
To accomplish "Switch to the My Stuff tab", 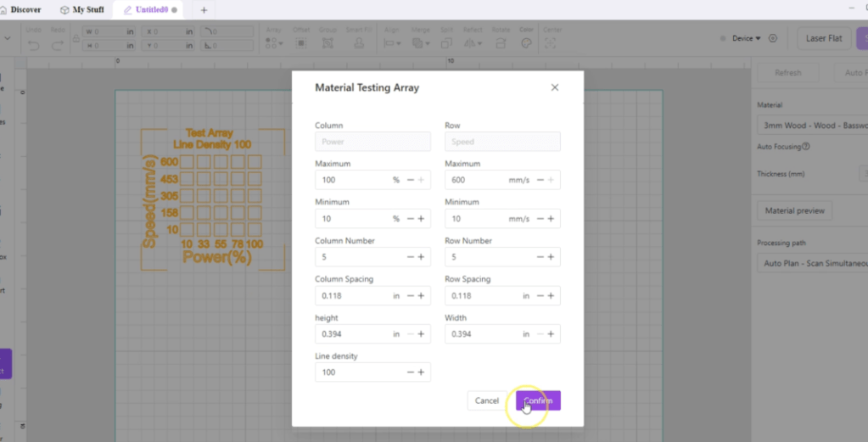I will (83, 9).
